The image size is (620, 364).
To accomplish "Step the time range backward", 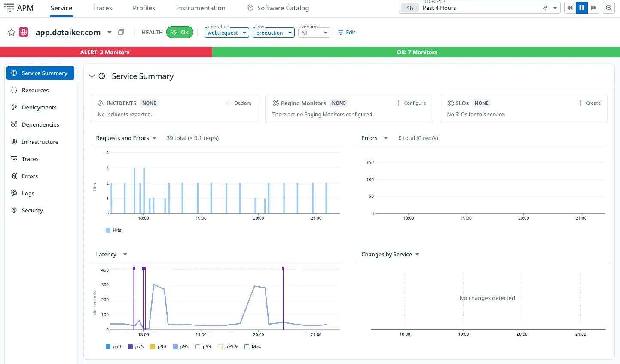I will (570, 8).
